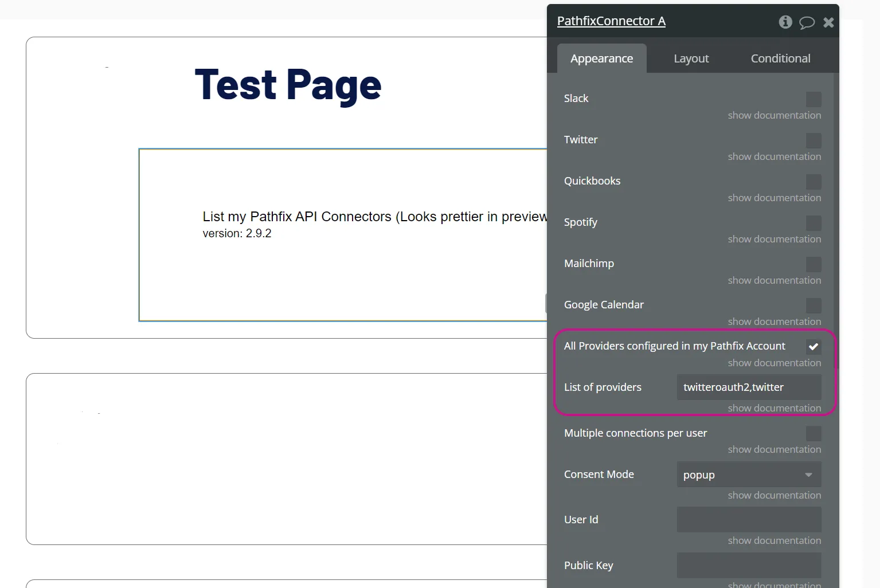Check the Mailchimp checkbox

(813, 264)
